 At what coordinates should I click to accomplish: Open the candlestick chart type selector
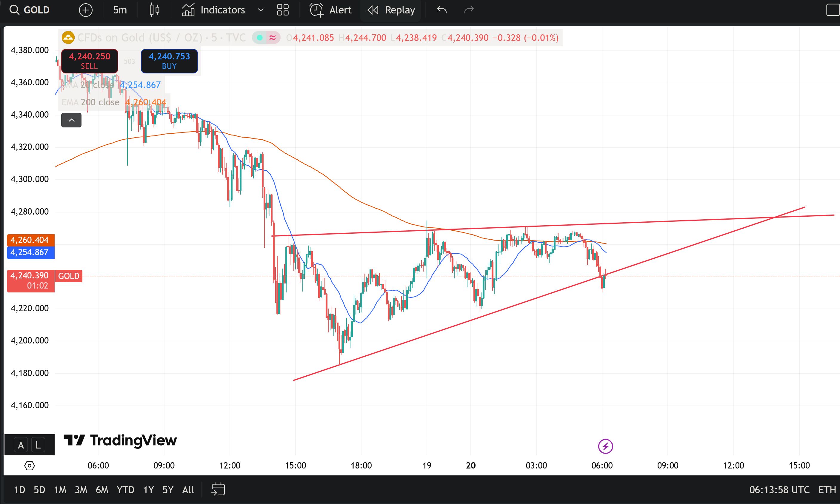(155, 10)
